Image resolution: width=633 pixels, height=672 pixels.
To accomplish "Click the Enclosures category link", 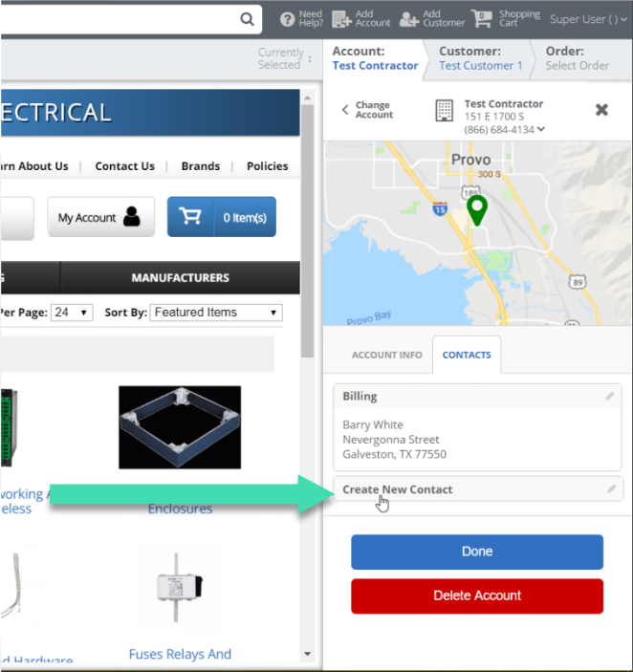I will pos(180,509).
